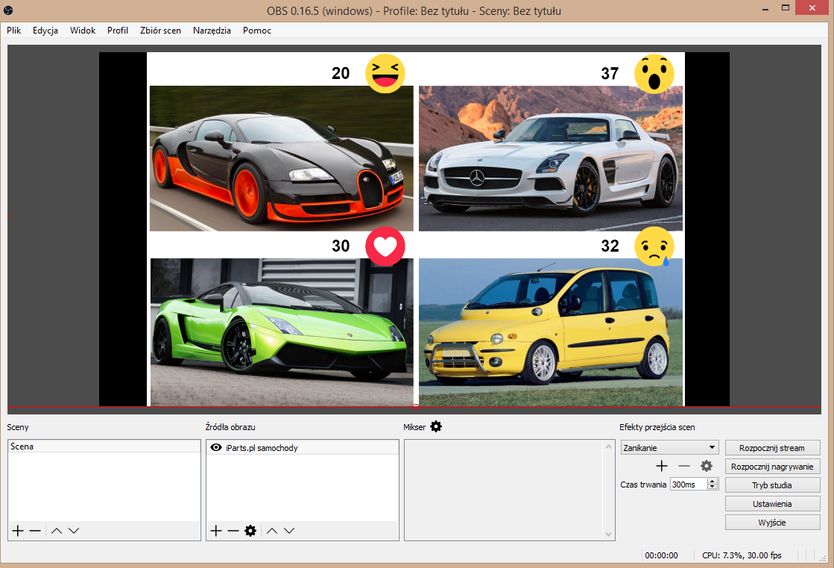Open the Mikser settings gear

(436, 427)
